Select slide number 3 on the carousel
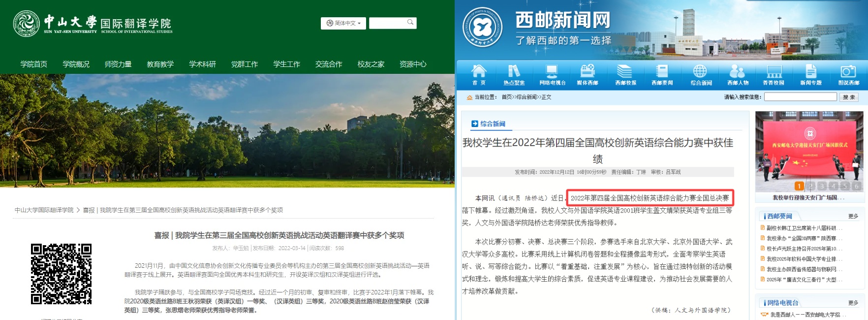 pos(822,186)
